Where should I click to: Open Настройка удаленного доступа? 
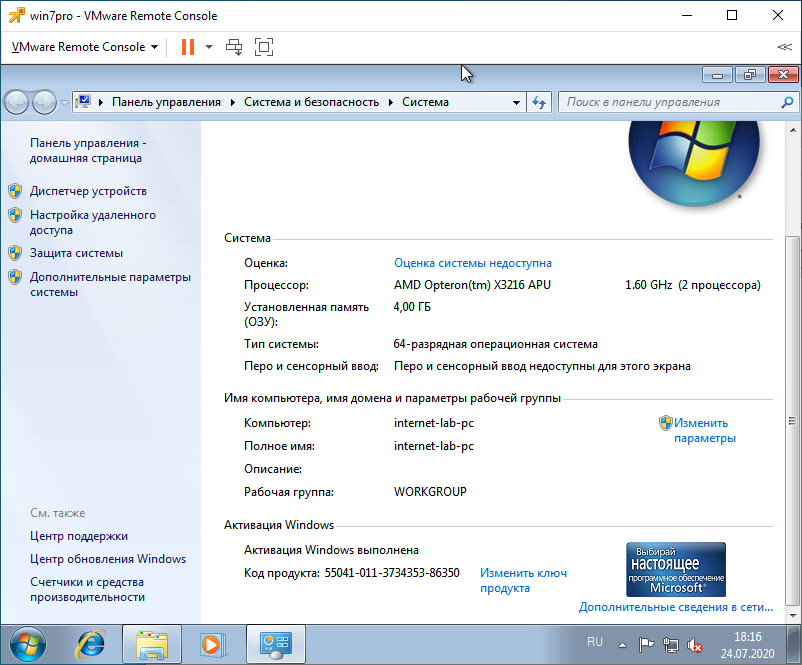(93, 222)
